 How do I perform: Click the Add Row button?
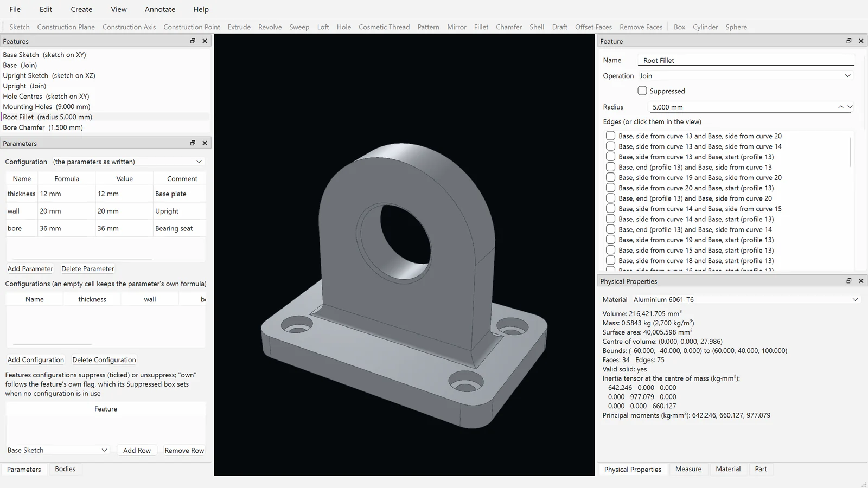pos(137,450)
